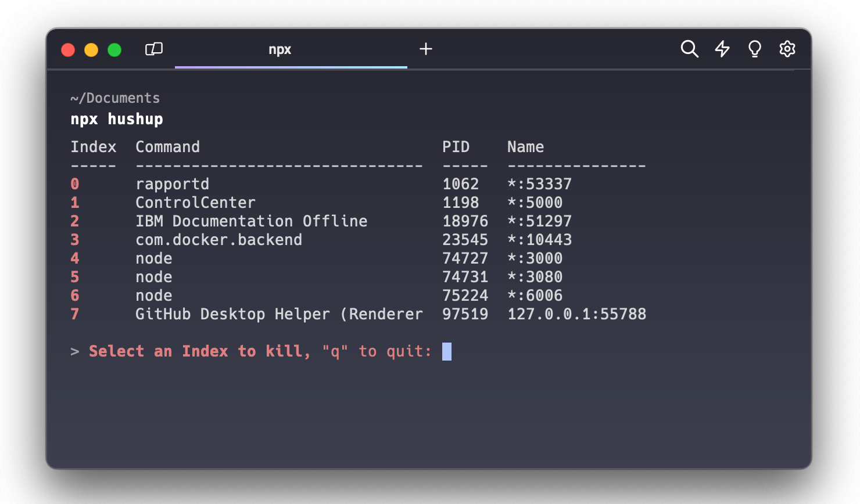
Task: Click PID "1062"
Action: [461, 184]
